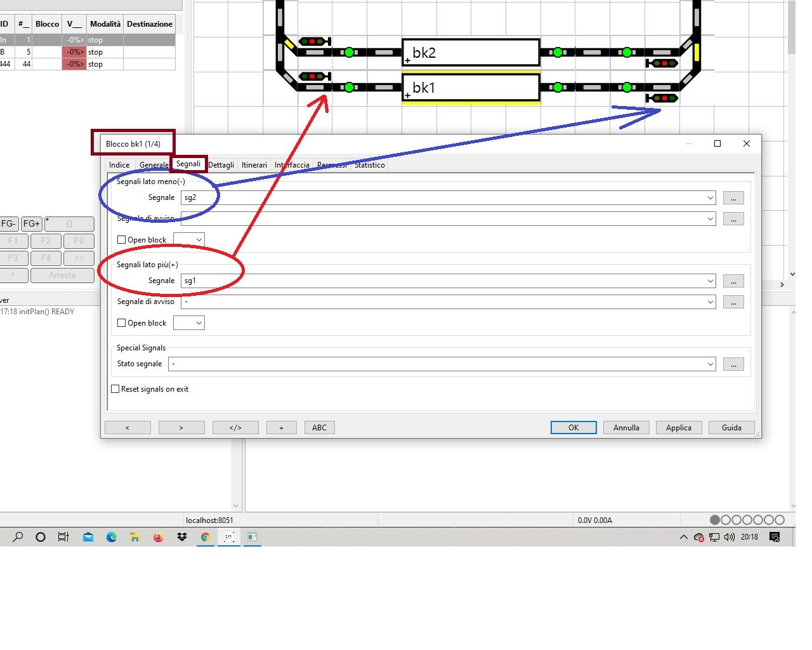Select the bk1 block on the track plan

[x=471, y=88]
